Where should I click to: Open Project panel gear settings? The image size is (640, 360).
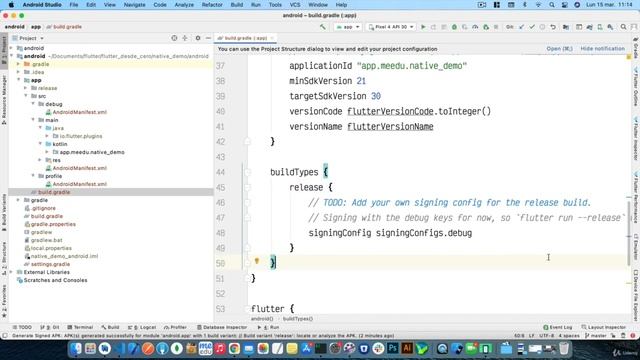[x=198, y=38]
